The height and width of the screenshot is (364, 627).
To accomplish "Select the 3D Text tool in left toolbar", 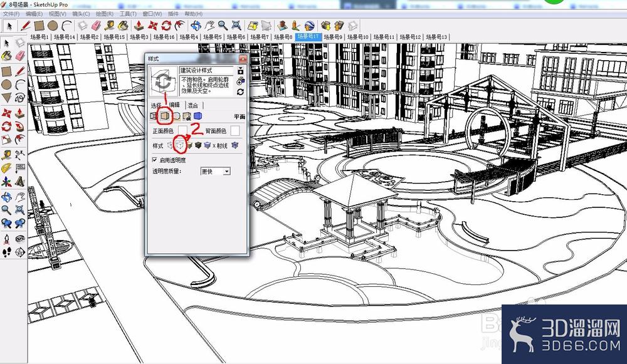I will tap(19, 182).
